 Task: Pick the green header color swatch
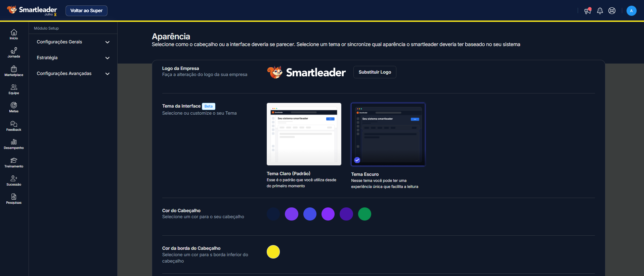pyautogui.click(x=364, y=214)
